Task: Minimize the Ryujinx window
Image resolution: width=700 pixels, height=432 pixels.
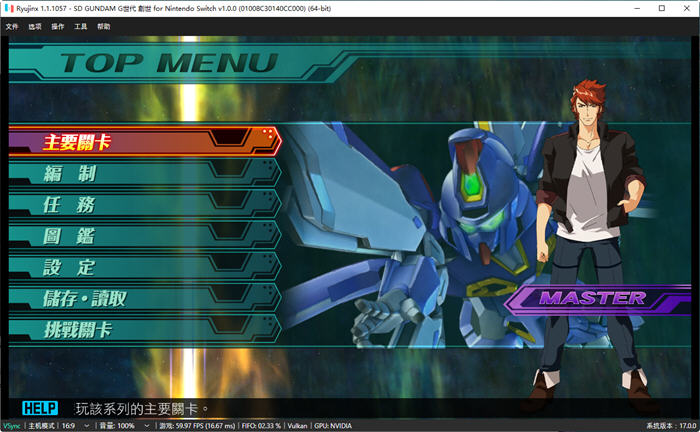Action: 637,8
